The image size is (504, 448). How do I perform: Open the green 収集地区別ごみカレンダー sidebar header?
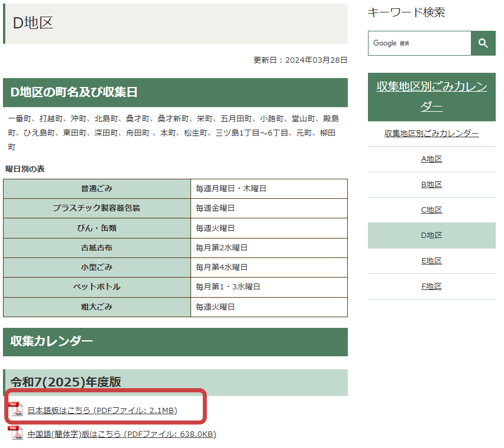(431, 96)
